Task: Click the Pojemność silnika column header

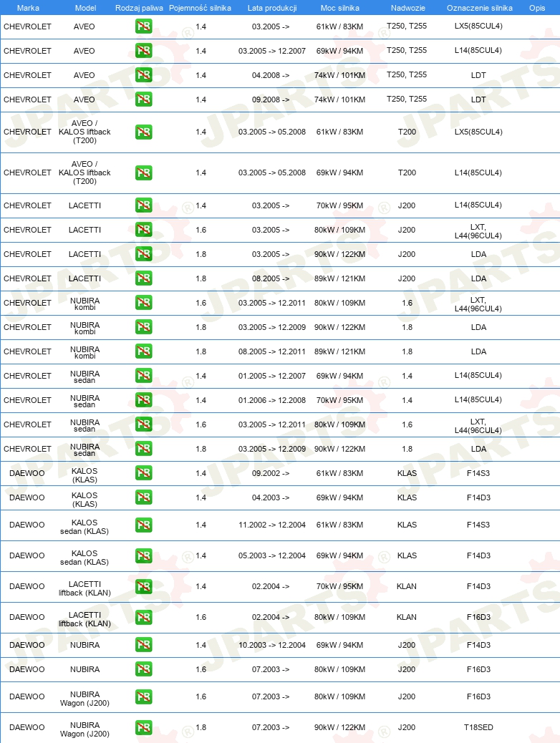Action: [x=200, y=8]
